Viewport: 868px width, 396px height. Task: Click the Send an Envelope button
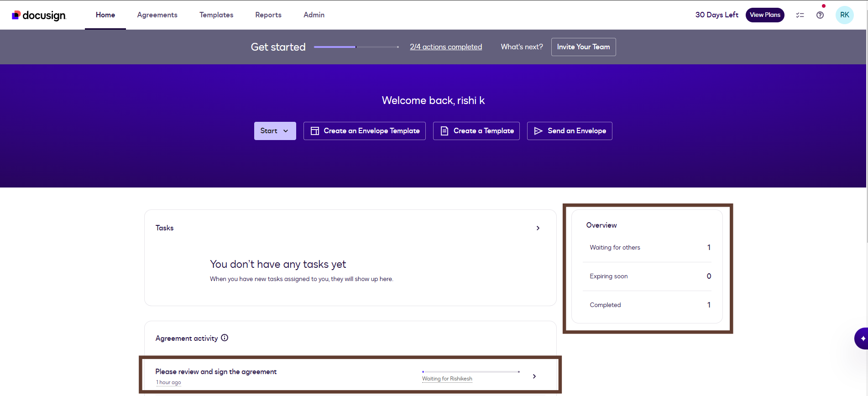(570, 131)
